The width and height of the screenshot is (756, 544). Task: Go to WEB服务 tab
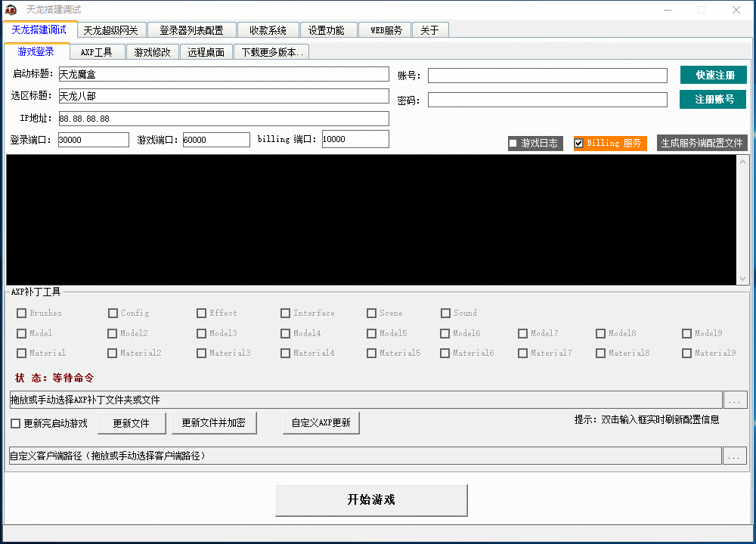386,30
